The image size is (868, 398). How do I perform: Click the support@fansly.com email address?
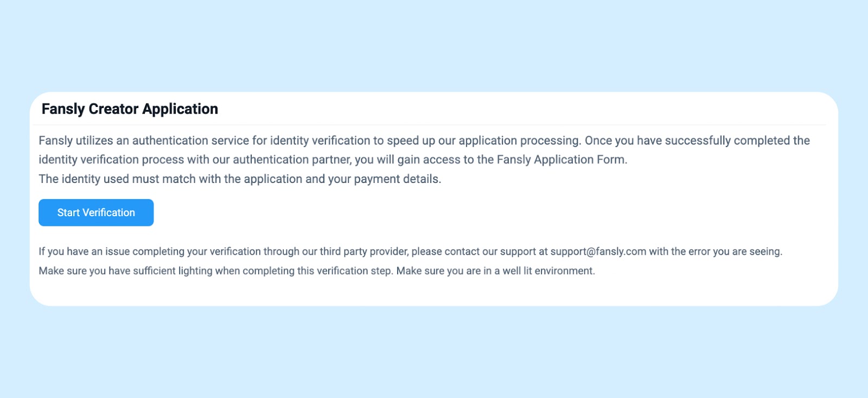coord(598,251)
